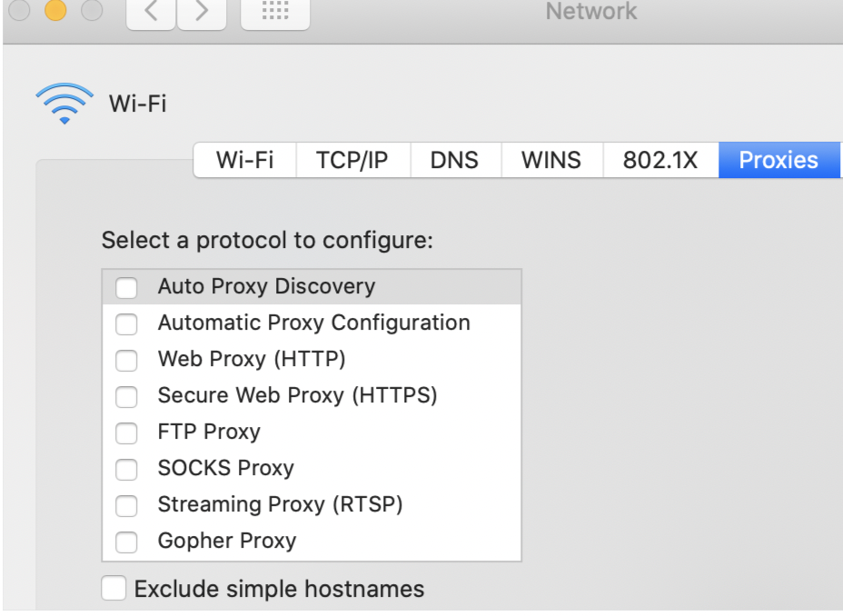Viewport: 843px width, 616px height.
Task: Click the forward navigation arrow
Action: 201,13
